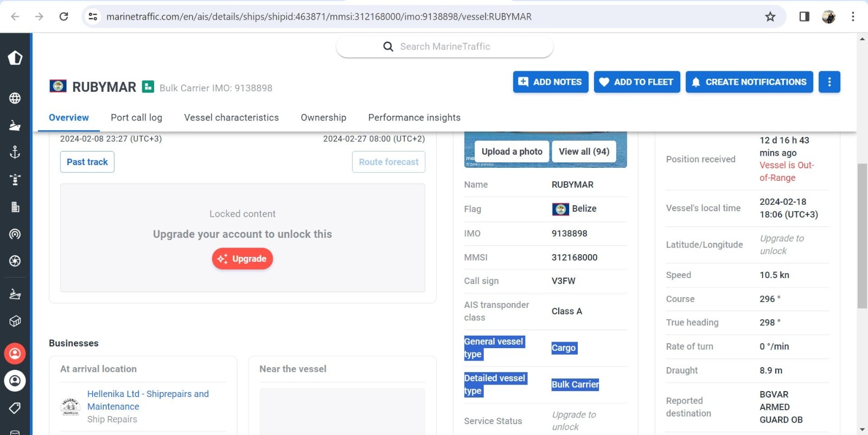Image resolution: width=868 pixels, height=435 pixels.
Task: Open the Ownership tab
Action: coord(323,117)
